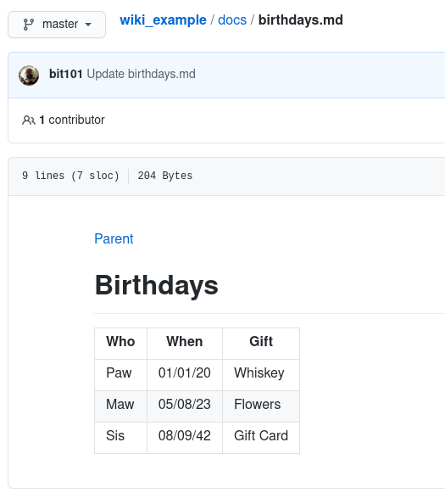Click the dropdown caret beside master
Image resolution: width=445 pixels, height=504 pixels.
pos(88,25)
